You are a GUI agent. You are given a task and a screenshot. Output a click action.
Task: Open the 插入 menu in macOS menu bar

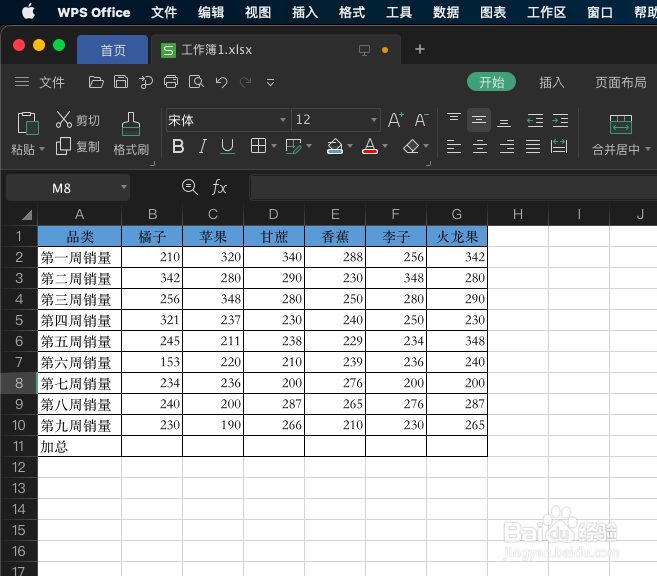click(x=305, y=12)
